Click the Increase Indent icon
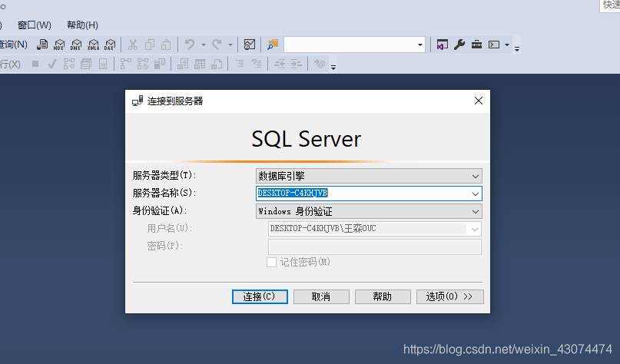Image resolution: width=620 pixels, height=364 pixels. 297,64
